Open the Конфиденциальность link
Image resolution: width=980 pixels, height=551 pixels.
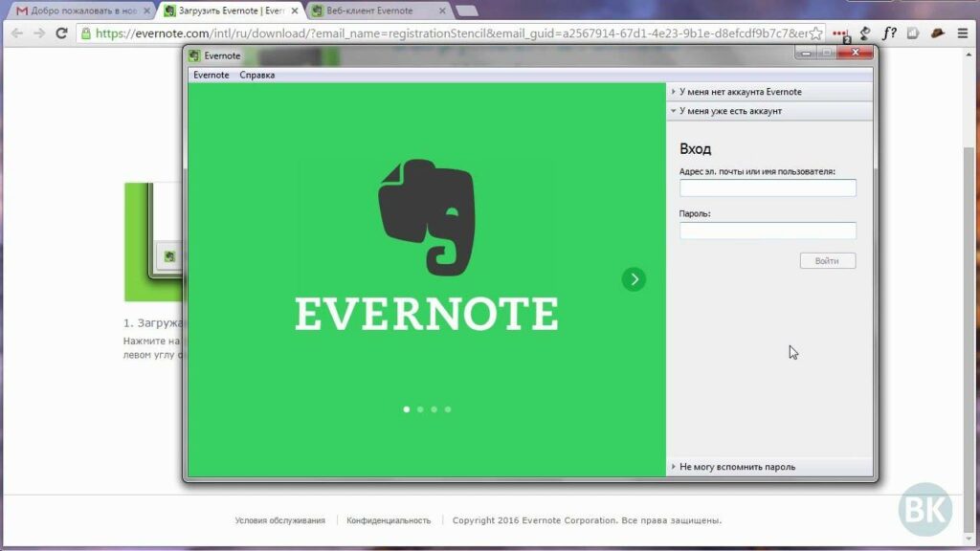(389, 520)
